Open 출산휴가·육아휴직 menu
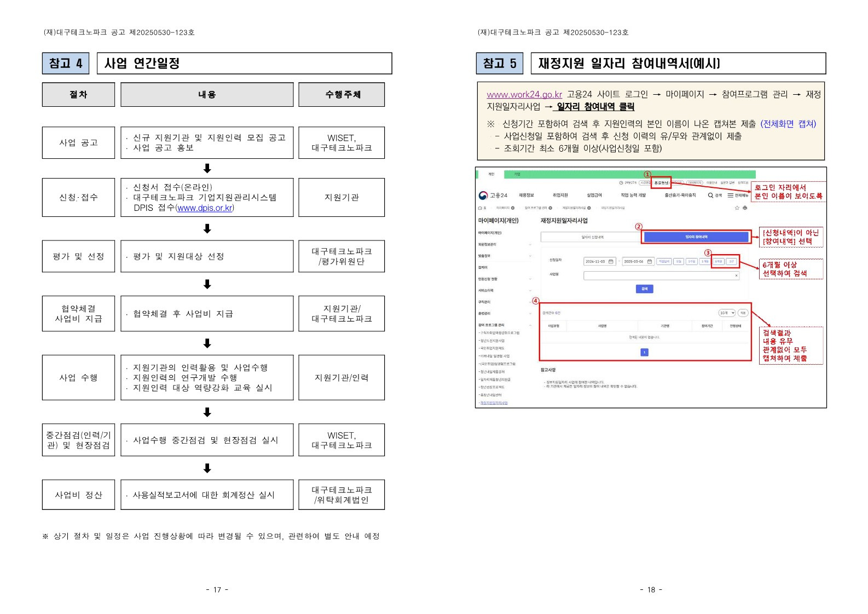Image resolution: width=868 pixels, height=614 pixels. 680,195
